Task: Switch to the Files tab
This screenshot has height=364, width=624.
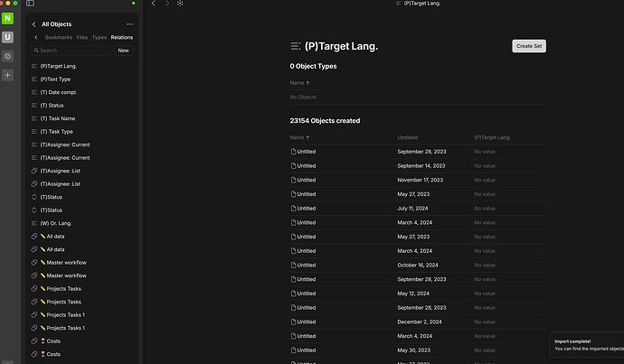Action: coord(82,37)
